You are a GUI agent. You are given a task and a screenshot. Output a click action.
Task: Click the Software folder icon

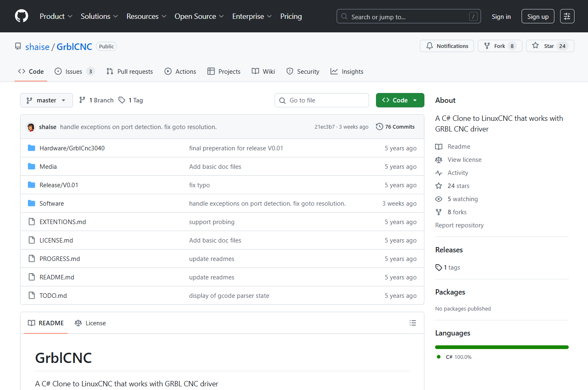[x=32, y=203]
